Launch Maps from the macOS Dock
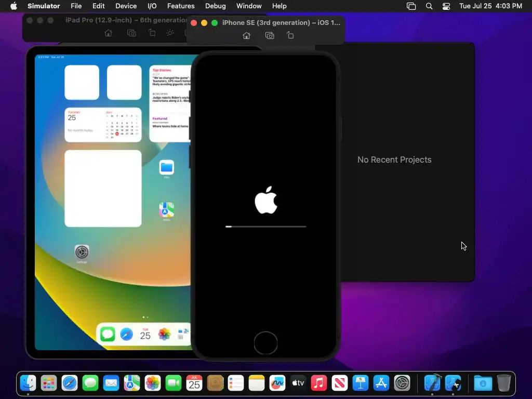 click(x=131, y=383)
